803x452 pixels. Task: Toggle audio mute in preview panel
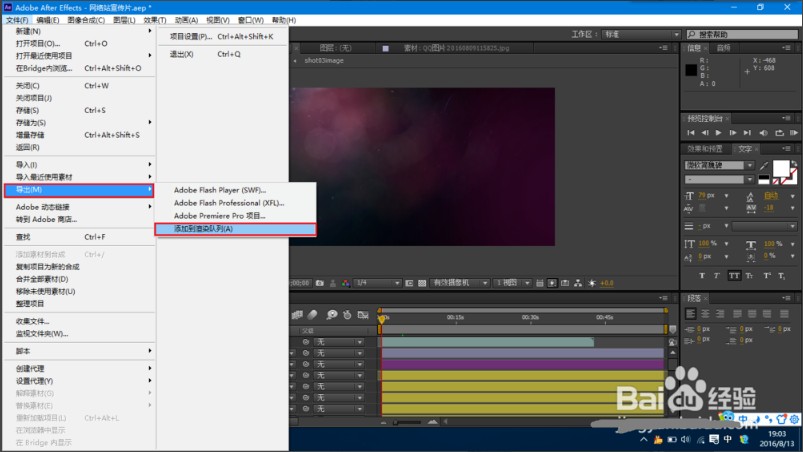[x=763, y=133]
